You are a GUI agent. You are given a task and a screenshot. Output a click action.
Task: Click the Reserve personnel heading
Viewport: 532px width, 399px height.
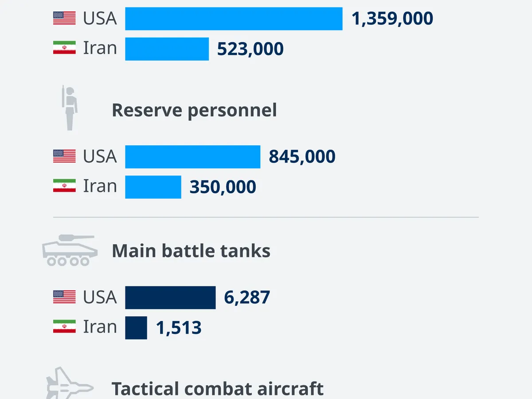point(194,110)
